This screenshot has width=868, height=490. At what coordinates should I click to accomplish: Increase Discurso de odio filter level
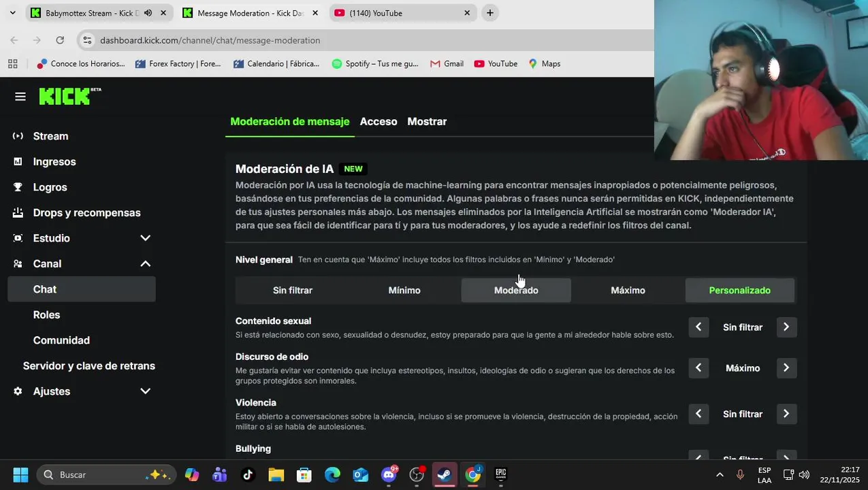pos(786,368)
